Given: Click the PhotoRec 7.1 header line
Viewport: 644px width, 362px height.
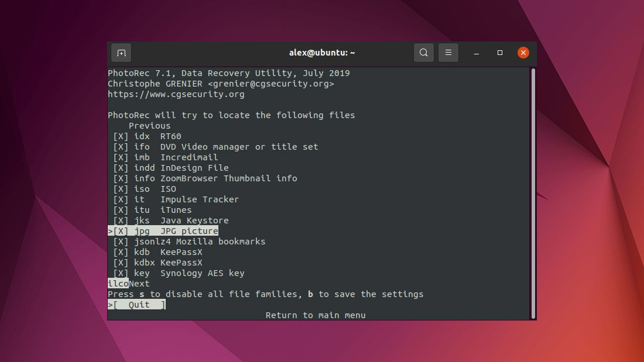Looking at the screenshot, I should [x=229, y=73].
